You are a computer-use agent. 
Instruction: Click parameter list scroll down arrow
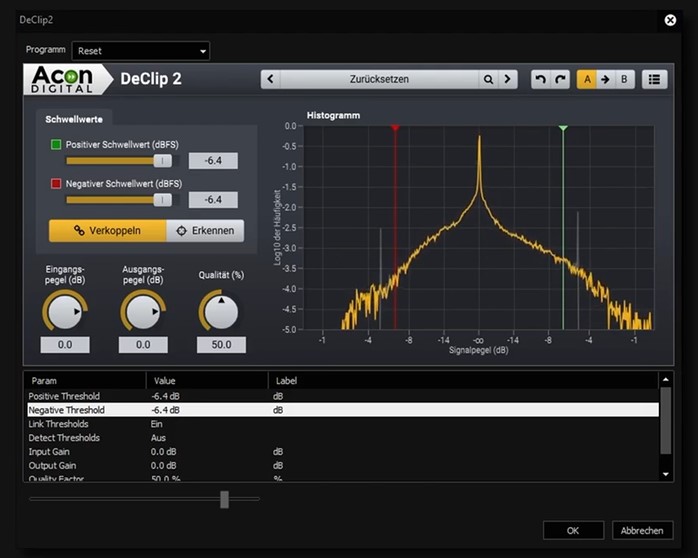coord(666,474)
